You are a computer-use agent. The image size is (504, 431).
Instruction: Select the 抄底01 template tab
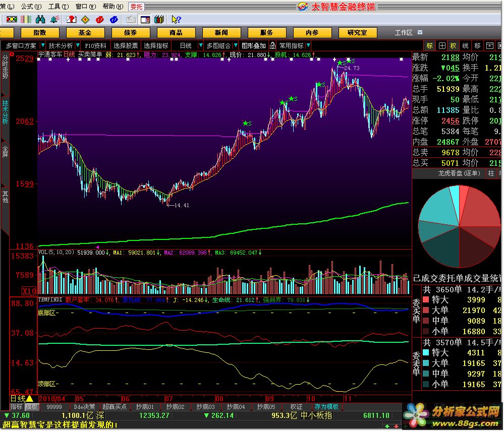[145, 407]
